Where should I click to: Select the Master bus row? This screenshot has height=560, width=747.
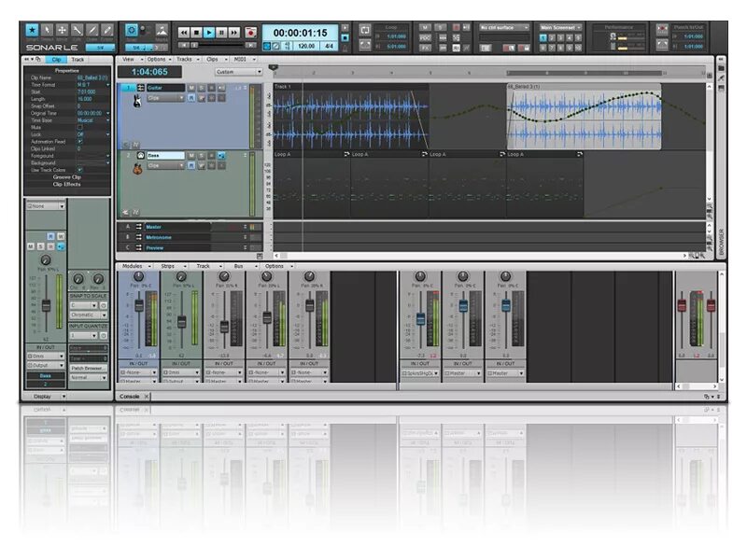click(190, 227)
